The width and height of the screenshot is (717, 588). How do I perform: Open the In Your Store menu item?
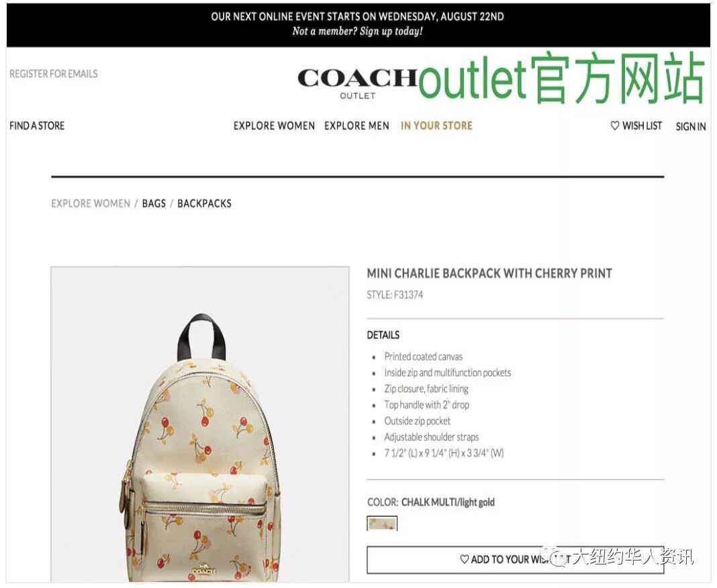coord(436,126)
